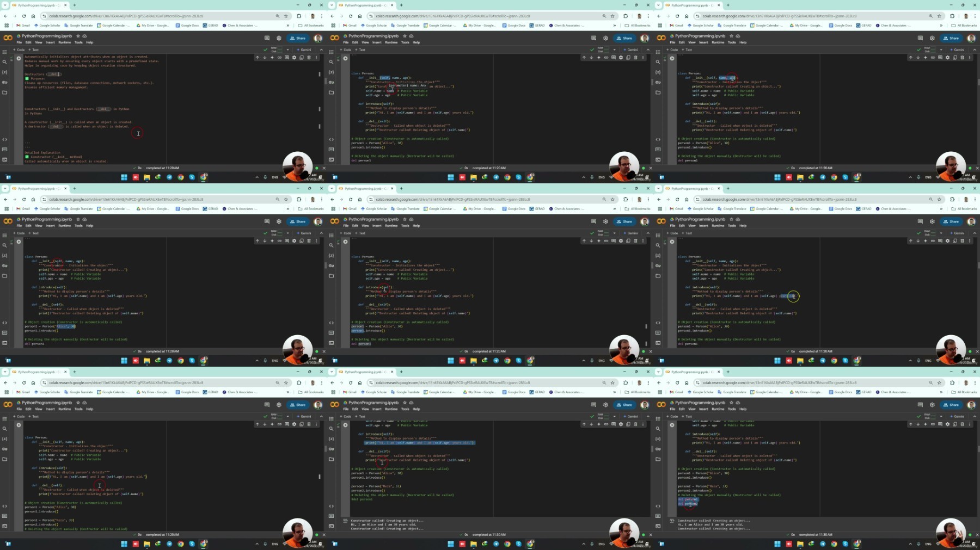Click Share button in Destructors notes frame
This screenshot has height=550, width=980.
click(298, 38)
